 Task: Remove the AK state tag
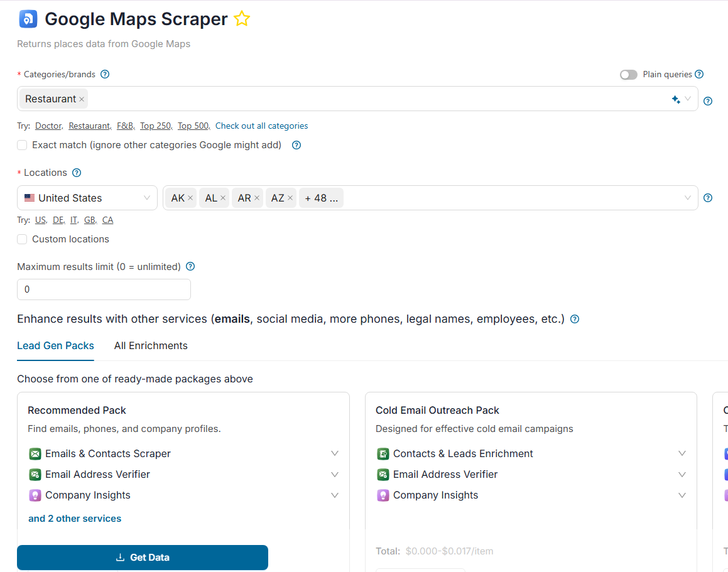[x=190, y=198]
